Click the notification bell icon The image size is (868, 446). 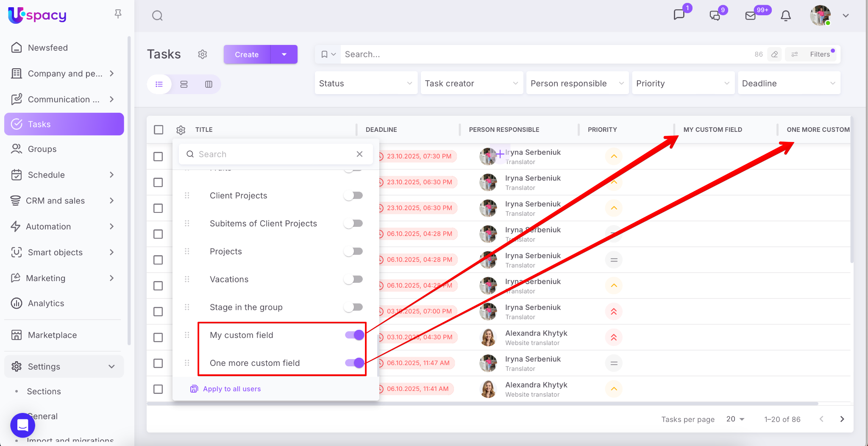point(785,16)
